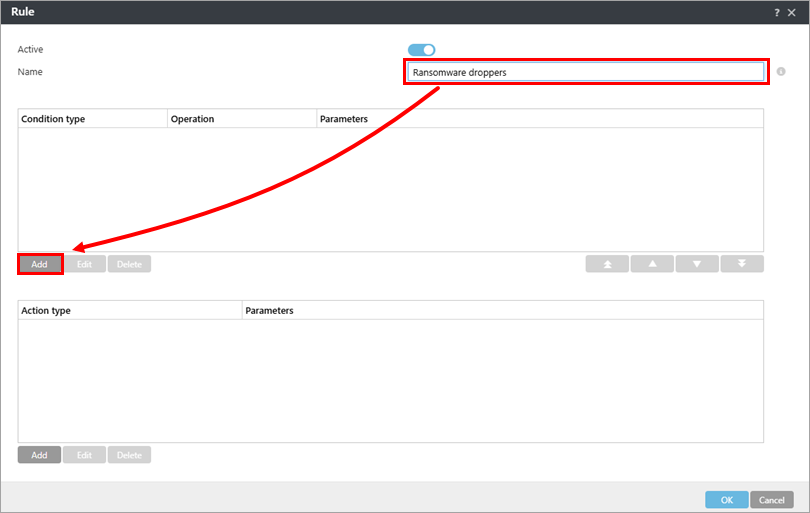Move condition down one position
This screenshot has width=810, height=513.
[697, 264]
